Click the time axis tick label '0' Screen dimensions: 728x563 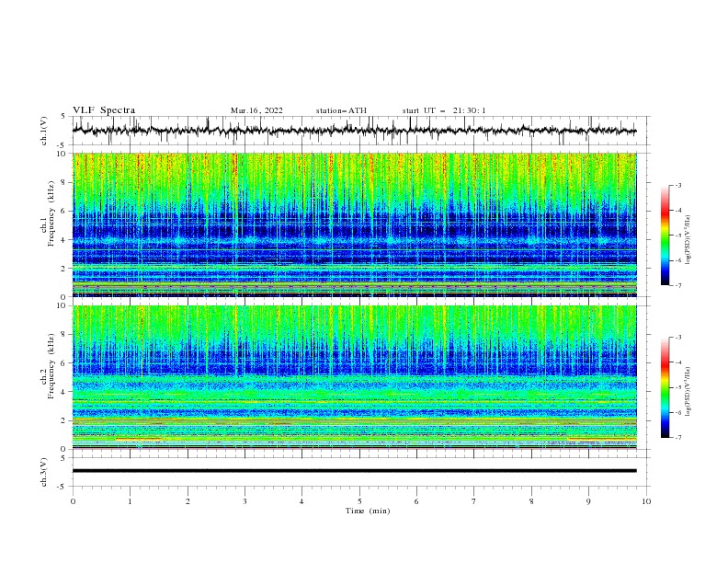[x=73, y=501]
